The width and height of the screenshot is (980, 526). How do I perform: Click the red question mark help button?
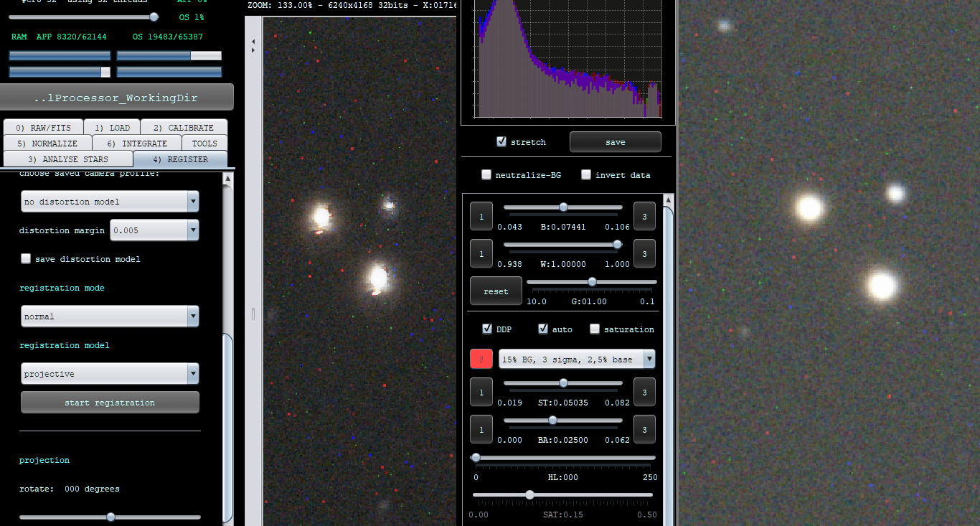point(481,359)
